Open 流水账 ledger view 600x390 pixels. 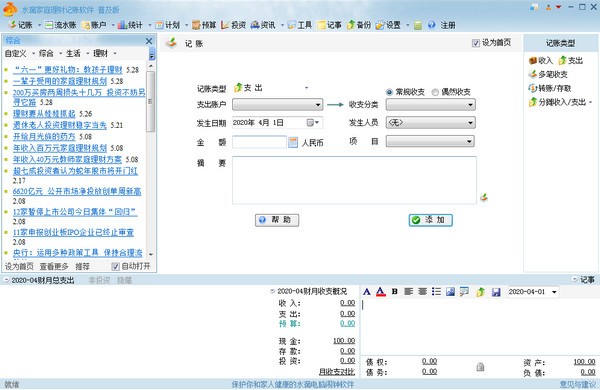coord(60,25)
